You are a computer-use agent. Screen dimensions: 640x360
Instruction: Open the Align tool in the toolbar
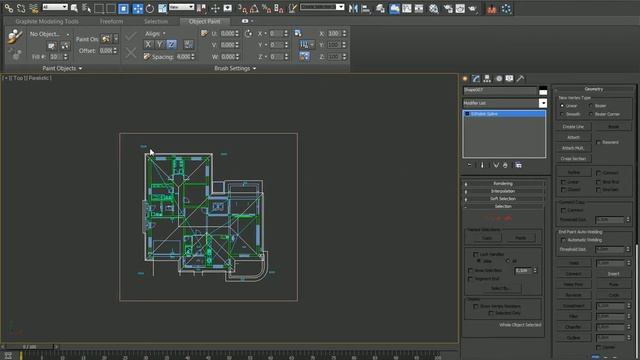point(366,8)
